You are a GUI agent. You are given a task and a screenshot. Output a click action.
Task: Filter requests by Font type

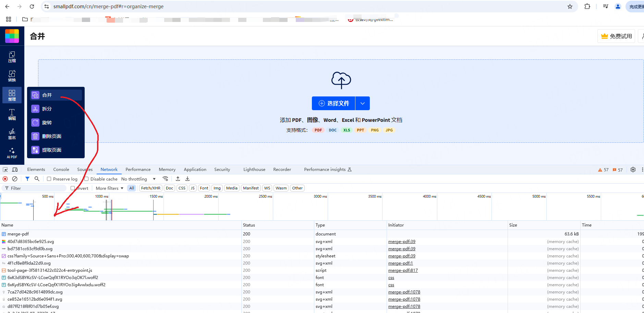point(204,188)
